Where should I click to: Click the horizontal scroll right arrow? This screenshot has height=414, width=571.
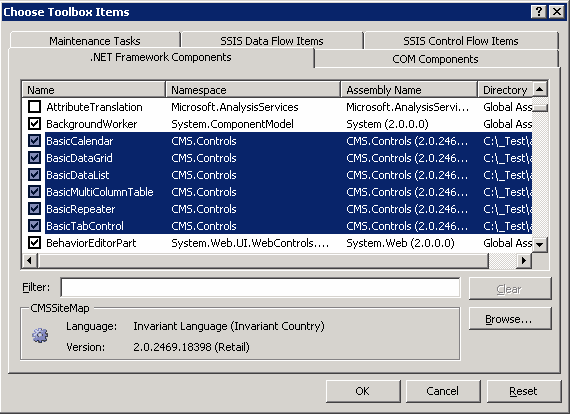pos(524,260)
